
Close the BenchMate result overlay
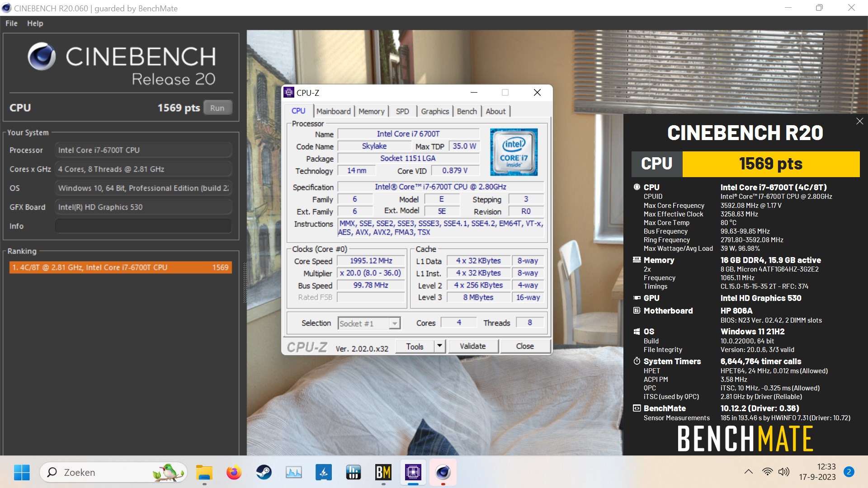coord(859,121)
